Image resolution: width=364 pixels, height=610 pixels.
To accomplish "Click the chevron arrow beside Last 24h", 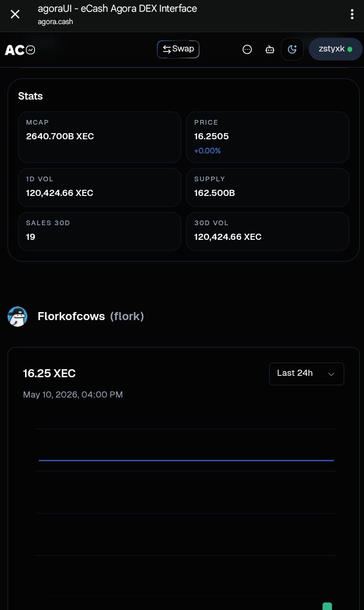I will coord(331,374).
